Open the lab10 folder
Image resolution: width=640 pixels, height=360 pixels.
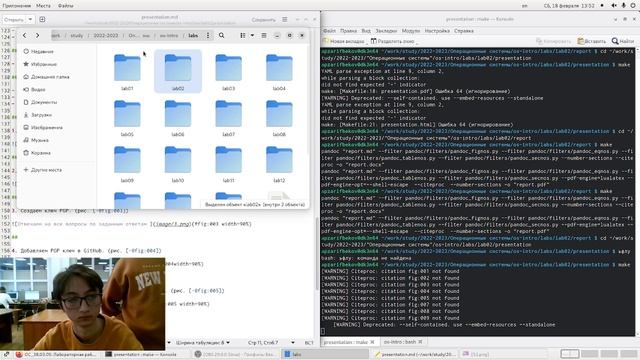pyautogui.click(x=178, y=164)
